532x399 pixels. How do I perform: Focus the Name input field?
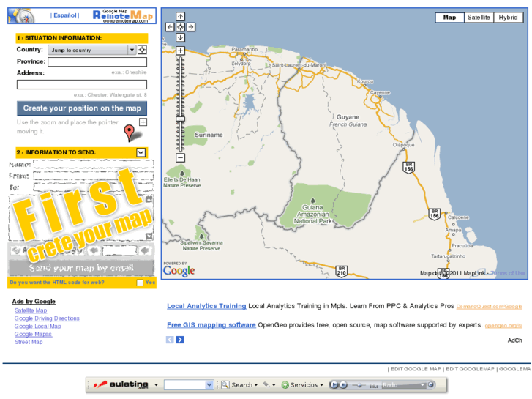94,164
